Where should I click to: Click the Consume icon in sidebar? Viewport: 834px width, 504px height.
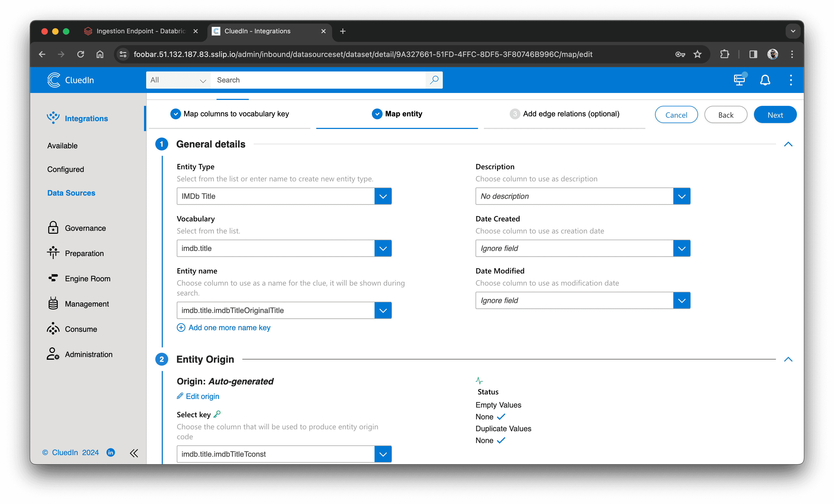(53, 328)
